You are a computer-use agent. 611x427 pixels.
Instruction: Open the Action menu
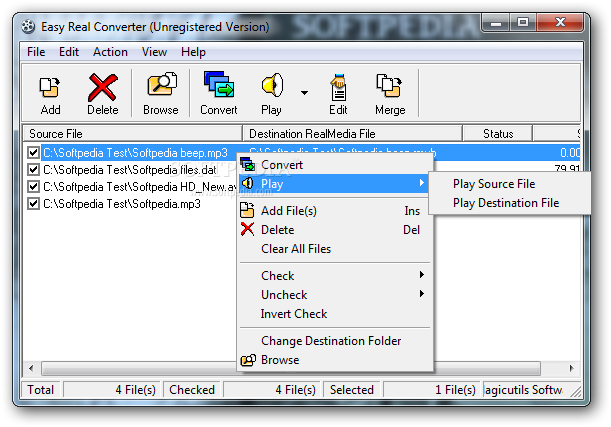point(110,52)
